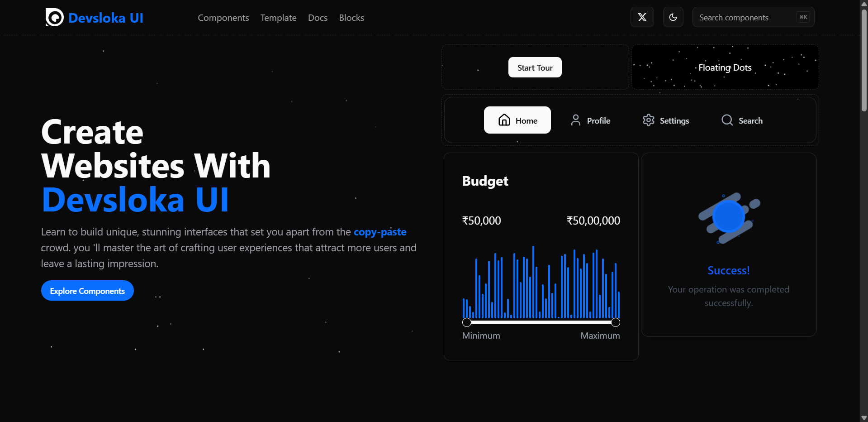Click the scrollbar down arrow
The image size is (868, 422).
(863, 417)
